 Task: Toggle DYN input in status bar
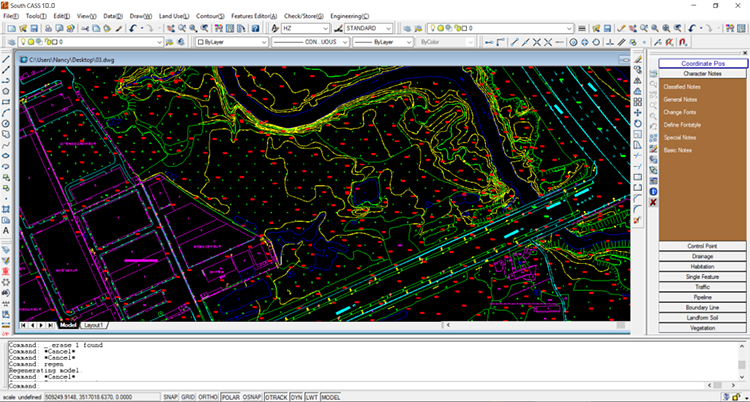click(x=296, y=397)
